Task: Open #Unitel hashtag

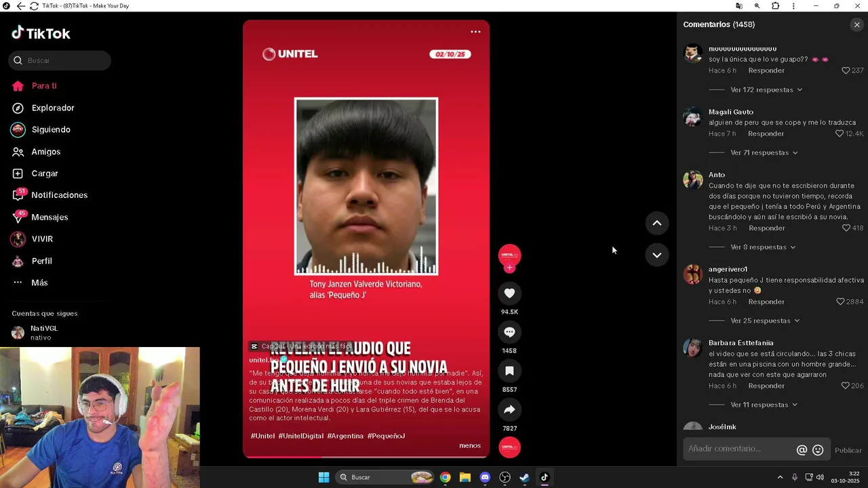Action: pos(262,436)
